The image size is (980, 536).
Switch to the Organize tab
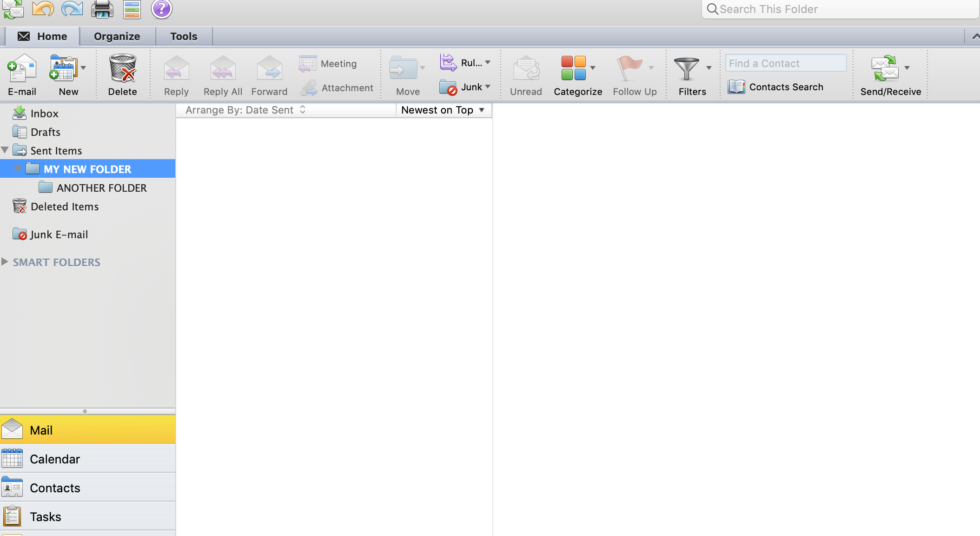[117, 36]
